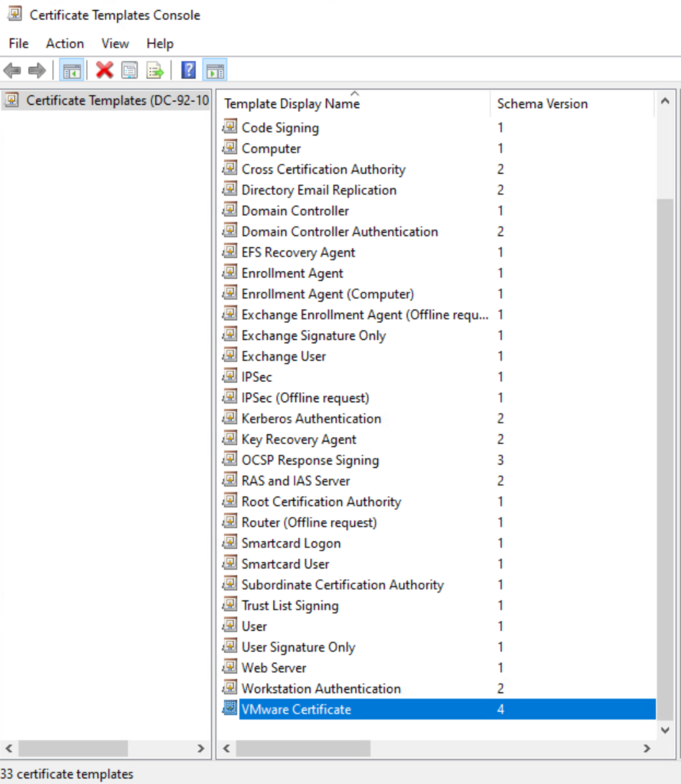Open the File menu
681x784 pixels.
click(x=18, y=44)
